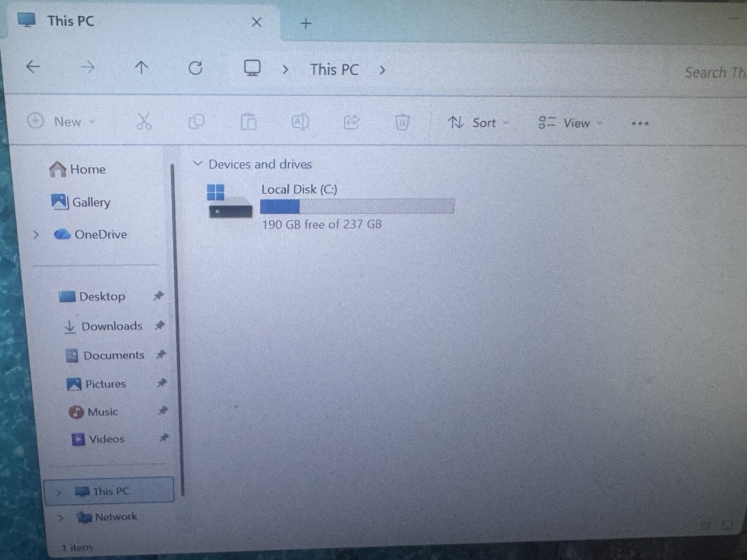This screenshot has width=747, height=560.
Task: Open the Downloads quick access folder
Action: pyautogui.click(x=103, y=326)
